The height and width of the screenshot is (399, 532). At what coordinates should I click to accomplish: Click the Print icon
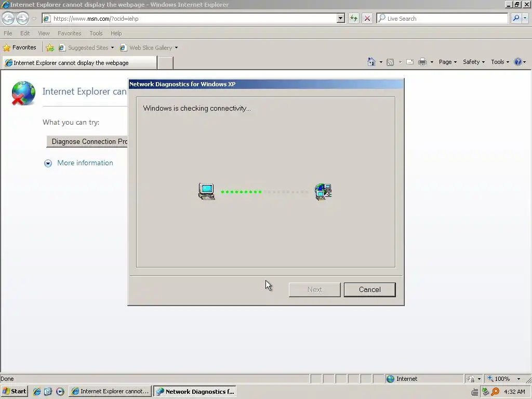tap(422, 62)
